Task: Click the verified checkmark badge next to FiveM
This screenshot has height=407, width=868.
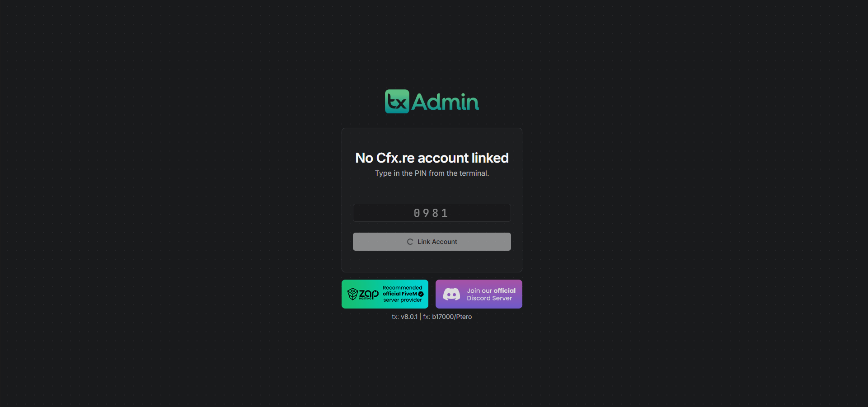Action: (x=421, y=294)
